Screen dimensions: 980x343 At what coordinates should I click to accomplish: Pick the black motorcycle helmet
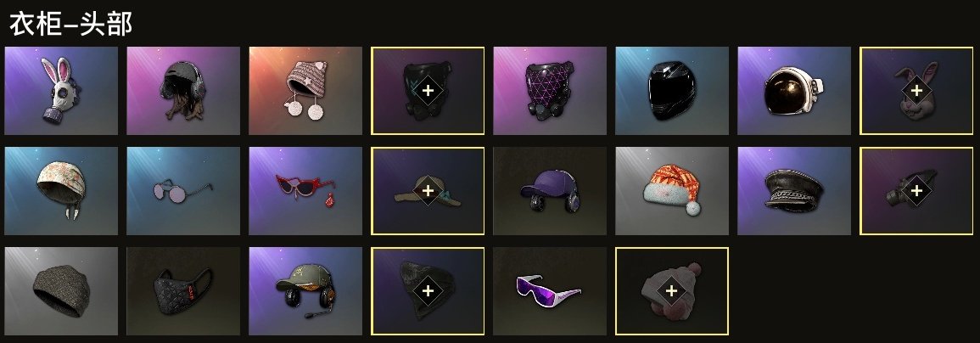point(672,91)
